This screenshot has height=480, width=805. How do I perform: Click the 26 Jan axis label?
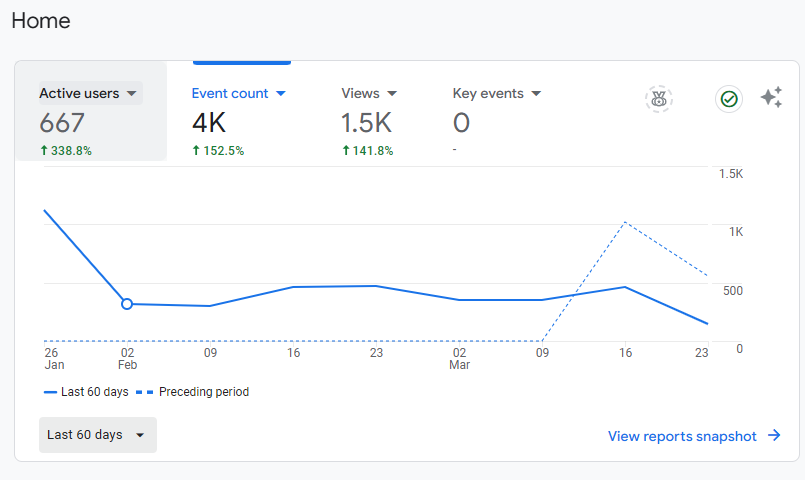click(x=54, y=358)
